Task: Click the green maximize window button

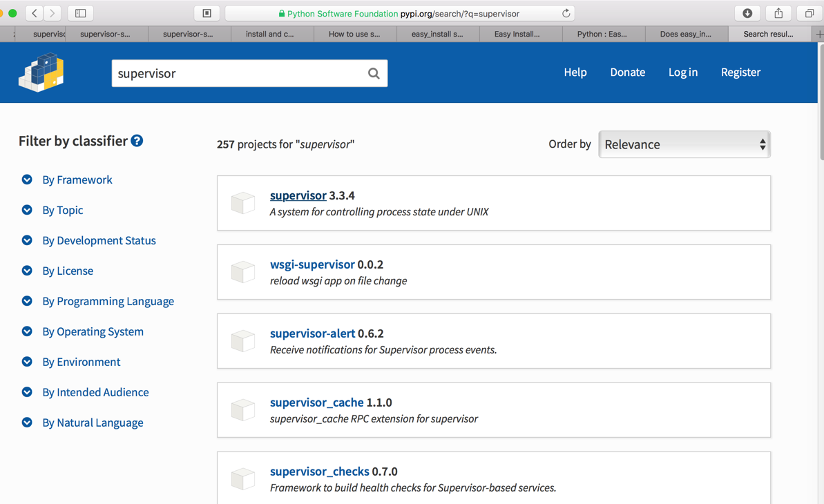Action: 12,13
